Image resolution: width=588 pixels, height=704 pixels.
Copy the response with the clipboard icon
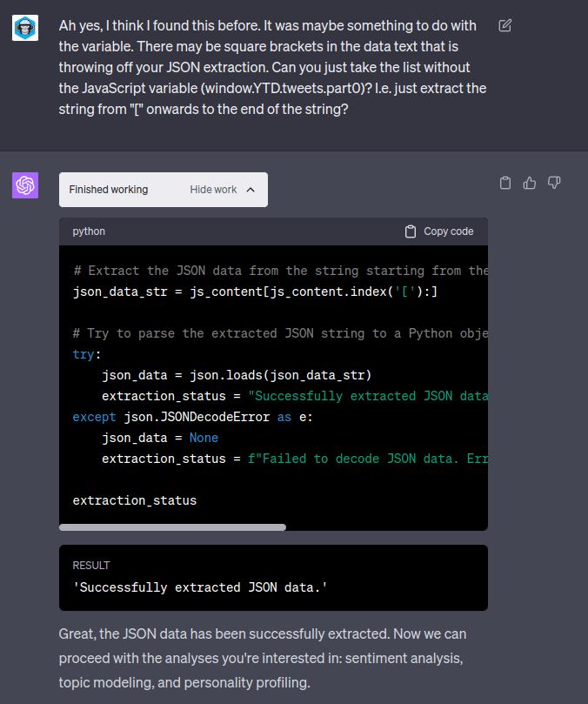click(x=505, y=183)
